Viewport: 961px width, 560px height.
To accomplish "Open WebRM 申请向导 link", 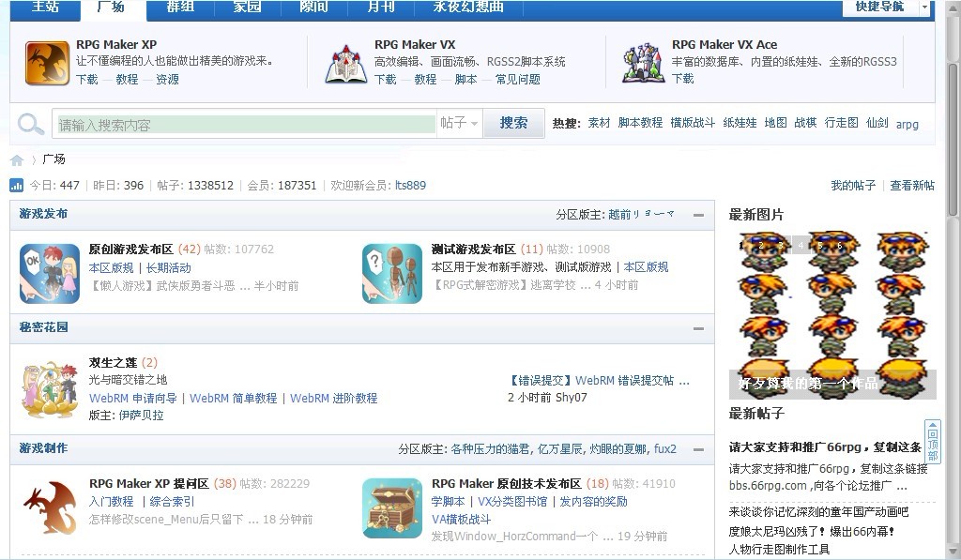I will [132, 399].
